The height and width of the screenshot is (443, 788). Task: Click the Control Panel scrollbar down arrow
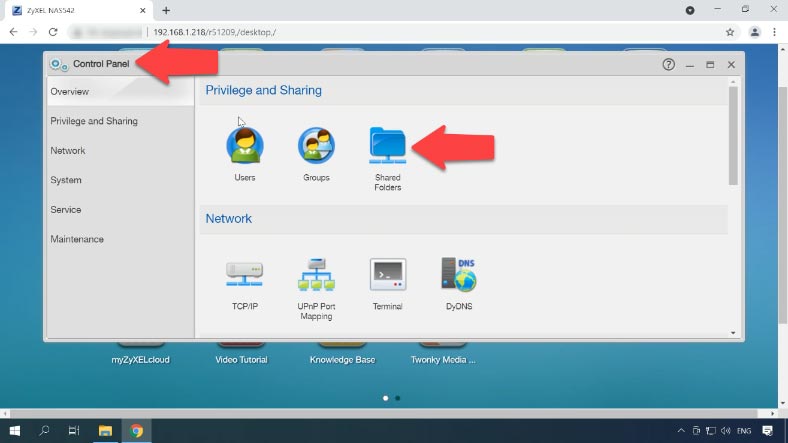733,333
